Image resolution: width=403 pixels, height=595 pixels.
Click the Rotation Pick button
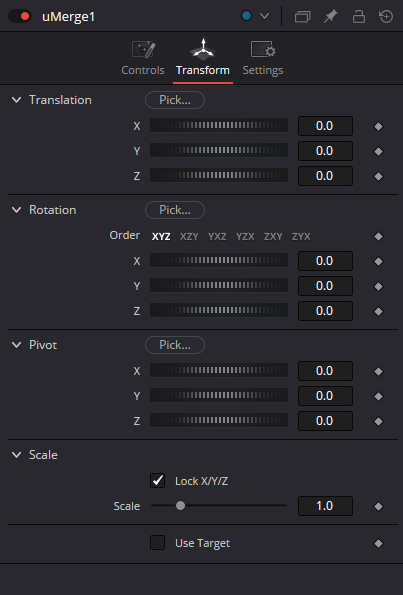(175, 210)
